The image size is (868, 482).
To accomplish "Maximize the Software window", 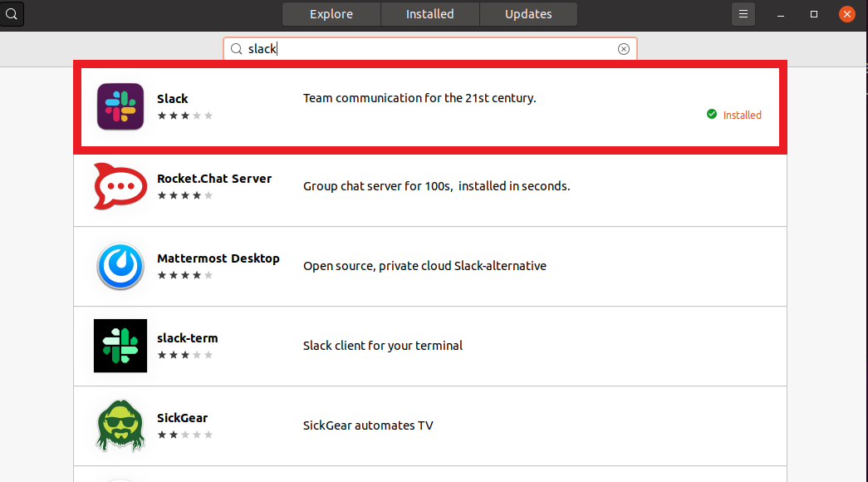I will pos(814,14).
